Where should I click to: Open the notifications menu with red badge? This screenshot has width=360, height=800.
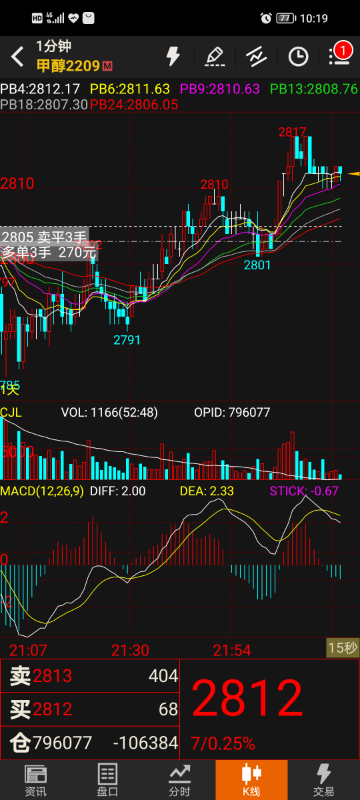[340, 54]
